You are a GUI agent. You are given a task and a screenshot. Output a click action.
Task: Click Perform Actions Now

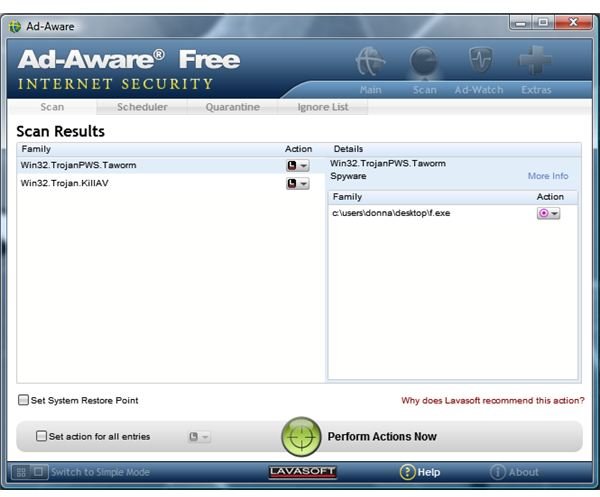382,437
